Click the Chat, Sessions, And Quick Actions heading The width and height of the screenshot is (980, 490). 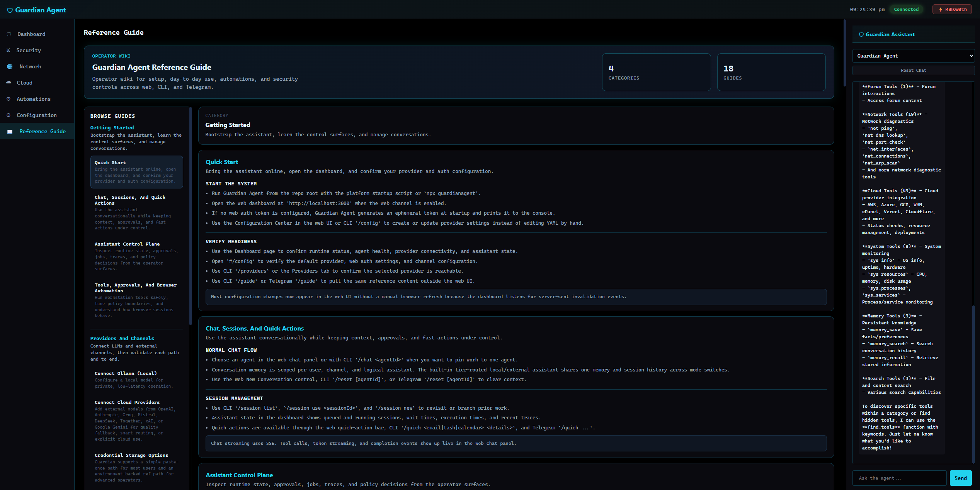coord(255,329)
